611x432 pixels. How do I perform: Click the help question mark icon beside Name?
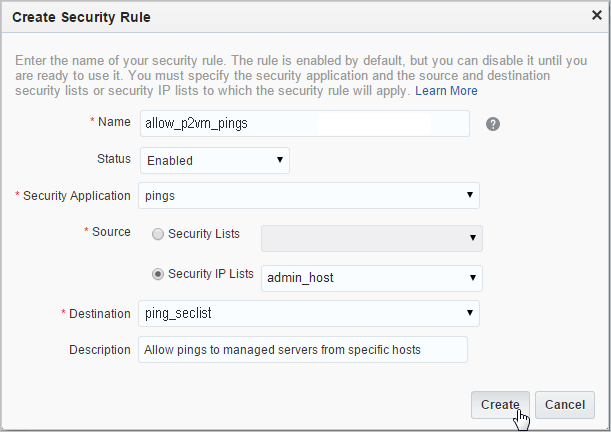pyautogui.click(x=493, y=124)
